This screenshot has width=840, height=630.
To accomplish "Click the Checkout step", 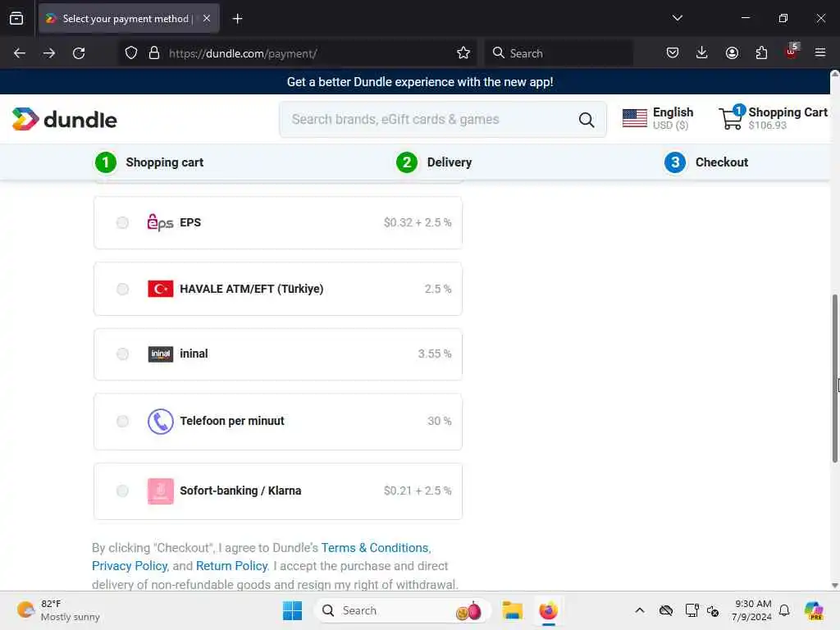I will click(x=706, y=162).
